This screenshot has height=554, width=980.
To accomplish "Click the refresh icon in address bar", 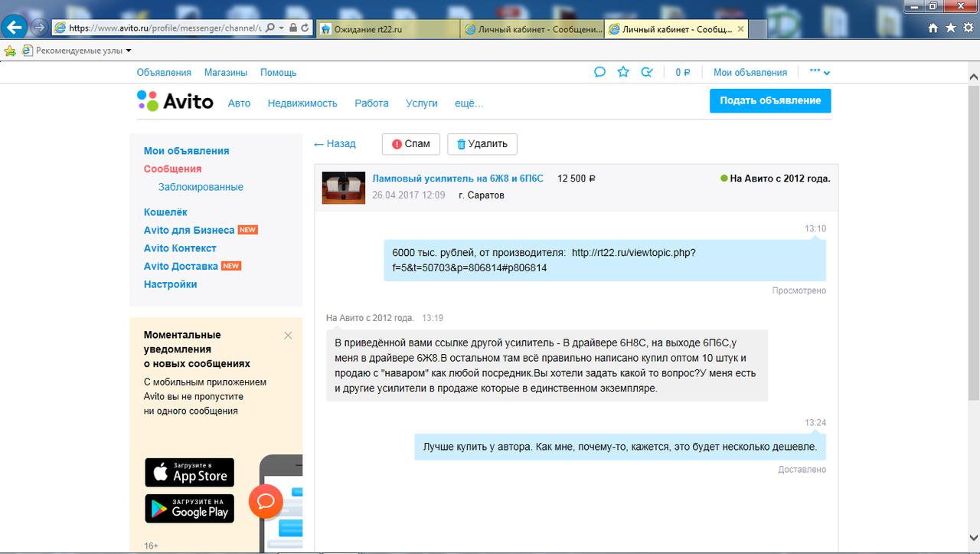I will [x=305, y=28].
